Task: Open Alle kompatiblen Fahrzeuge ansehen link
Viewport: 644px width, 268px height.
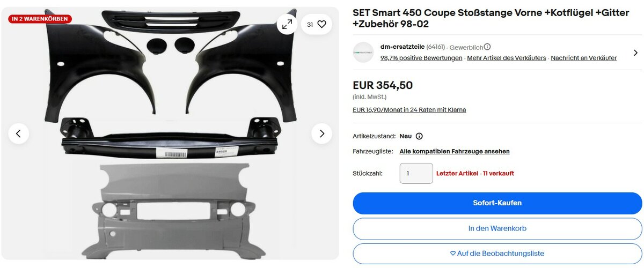Action: tap(455, 152)
